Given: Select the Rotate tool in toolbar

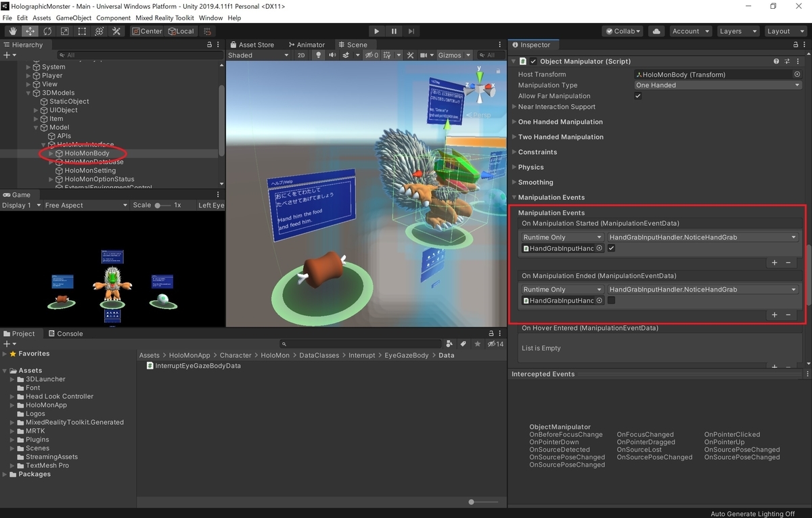Looking at the screenshot, I should point(47,31).
